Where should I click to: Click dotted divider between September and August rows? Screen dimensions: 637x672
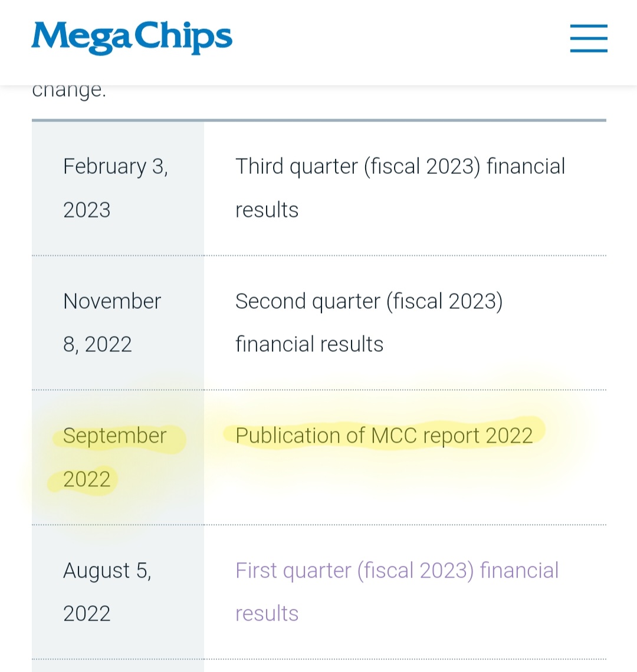coord(318,525)
